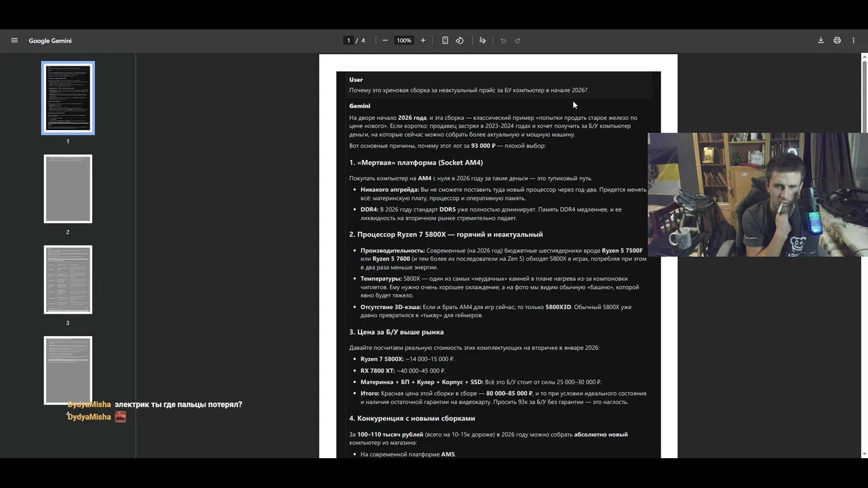The image size is (868, 488).
Task: Click the fit to page icon
Action: click(445, 41)
